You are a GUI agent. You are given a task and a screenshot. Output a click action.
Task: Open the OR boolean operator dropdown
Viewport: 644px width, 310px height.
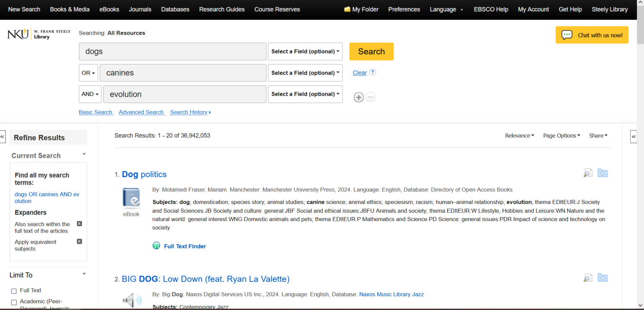click(88, 73)
